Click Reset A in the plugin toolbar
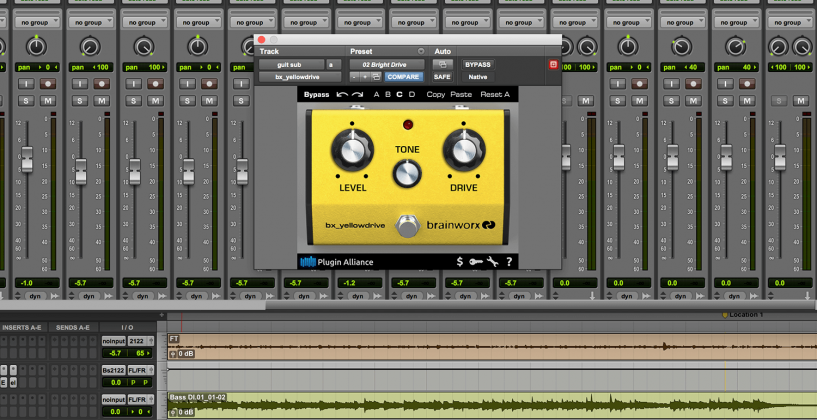817x420 pixels. point(495,94)
